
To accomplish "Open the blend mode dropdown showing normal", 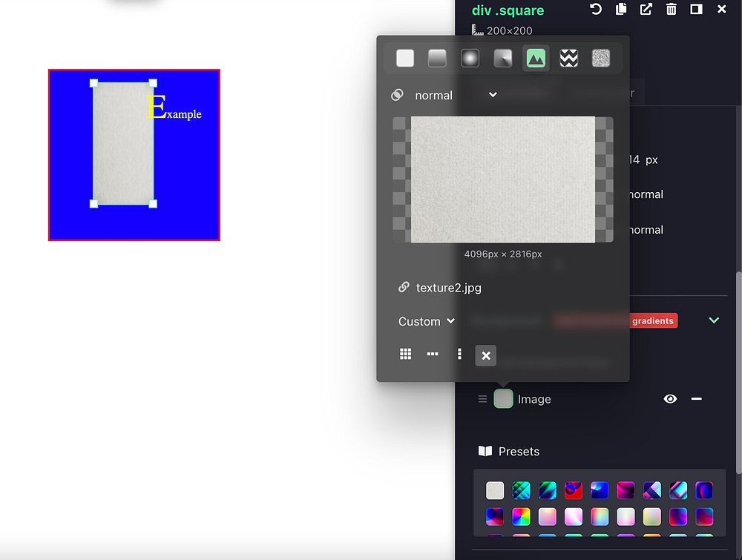I will point(456,95).
